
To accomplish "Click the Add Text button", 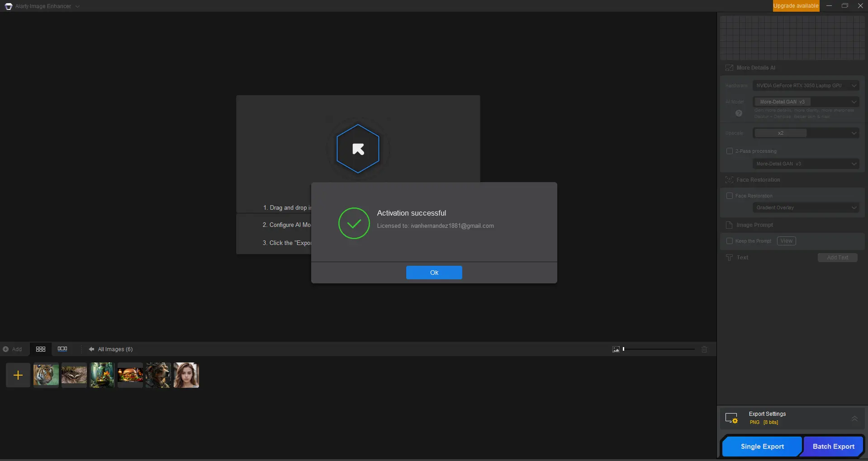I will click(837, 258).
